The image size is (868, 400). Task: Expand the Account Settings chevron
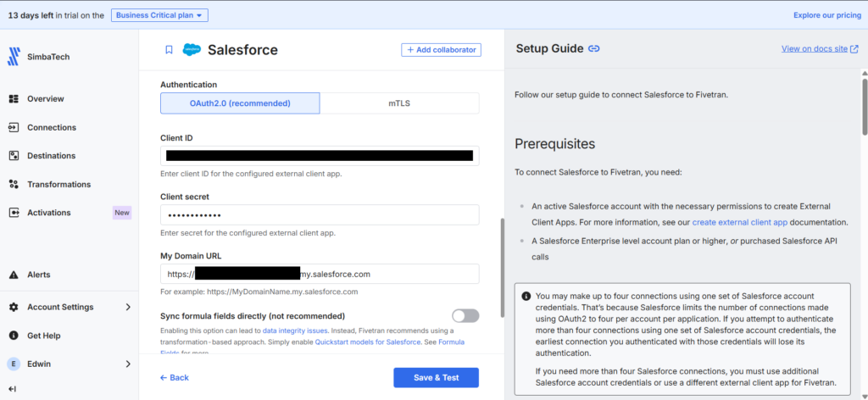tap(128, 307)
